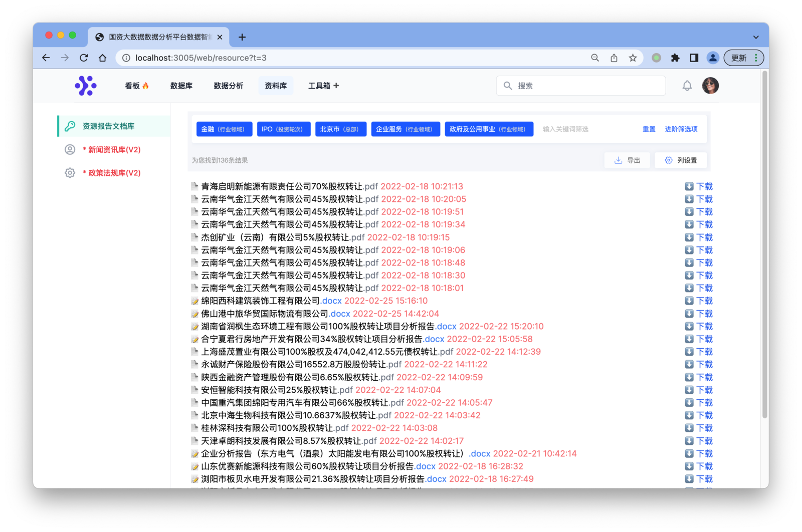The height and width of the screenshot is (532, 802).
Task: Remove the 金融 行业领域 filter tag
Action: click(x=224, y=129)
